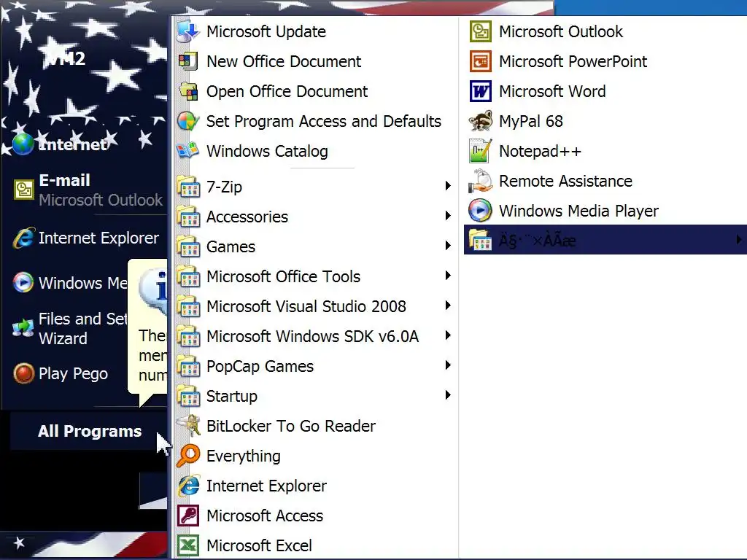Click the Microsoft Update text
747x560 pixels.
[x=266, y=32]
